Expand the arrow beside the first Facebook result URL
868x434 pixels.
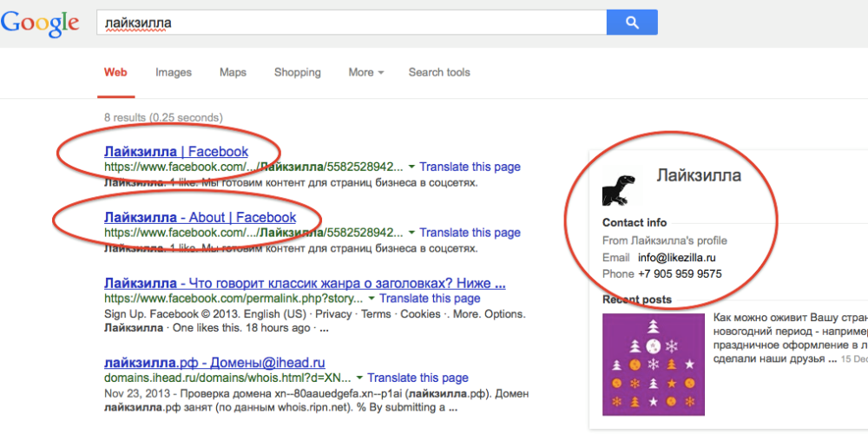pos(411,167)
